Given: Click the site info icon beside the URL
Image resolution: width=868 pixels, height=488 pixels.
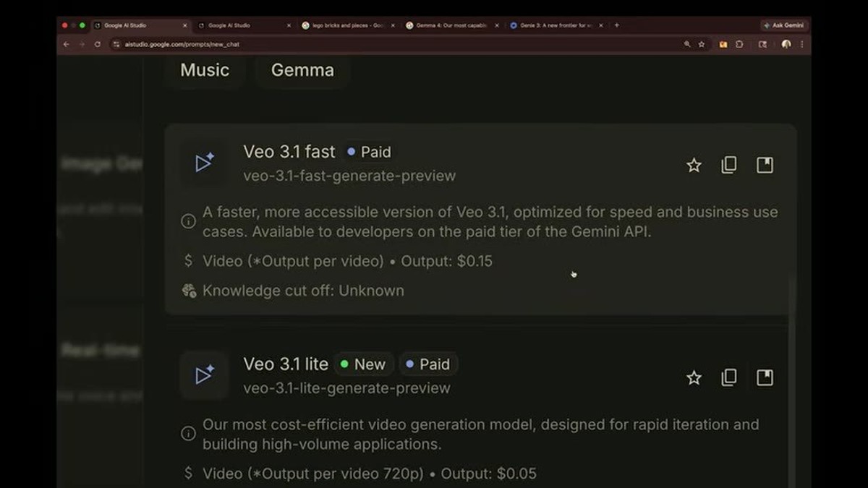Looking at the screenshot, I should pos(116,44).
